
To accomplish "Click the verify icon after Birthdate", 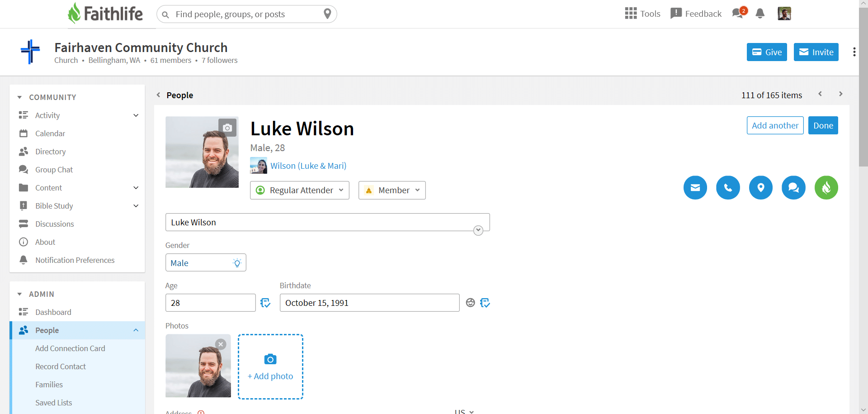I will click(485, 303).
